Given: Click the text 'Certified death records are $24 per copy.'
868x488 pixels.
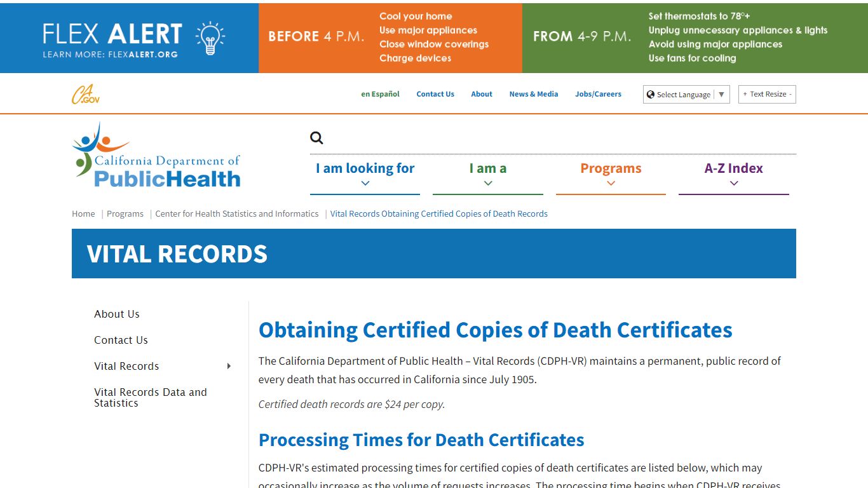Looking at the screenshot, I should tap(351, 404).
